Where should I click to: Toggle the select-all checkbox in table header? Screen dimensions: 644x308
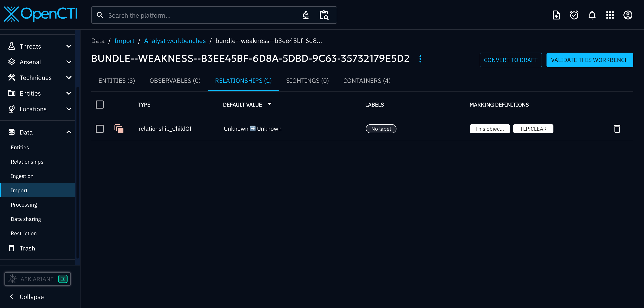click(x=100, y=105)
